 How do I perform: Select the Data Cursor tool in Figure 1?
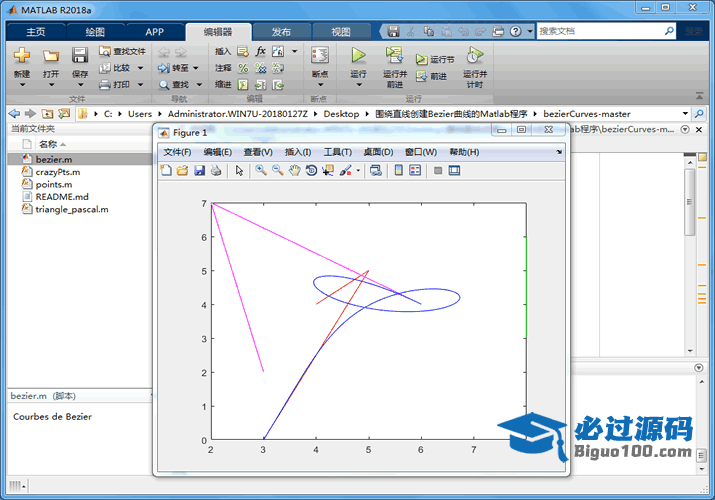click(328, 170)
